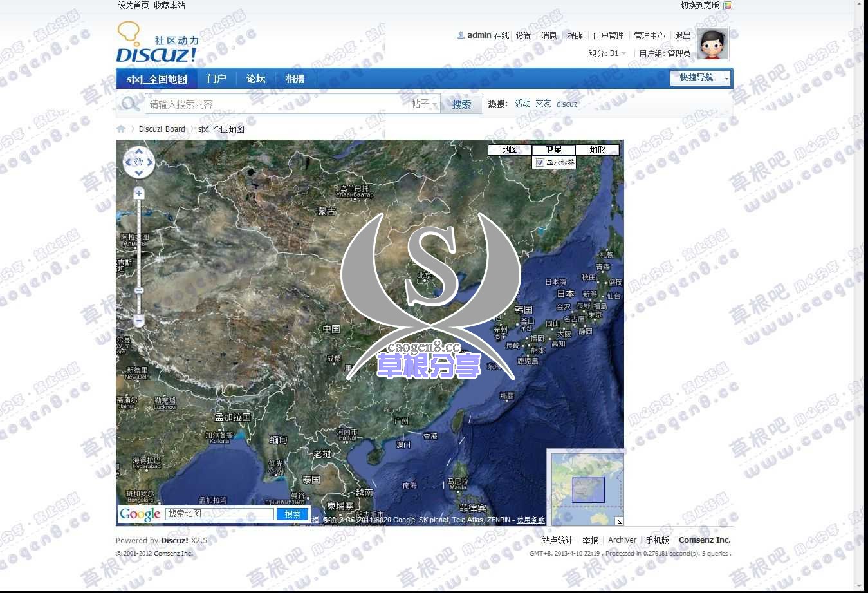Pan the map right with arrow
This screenshot has height=593, width=868.
click(x=150, y=162)
